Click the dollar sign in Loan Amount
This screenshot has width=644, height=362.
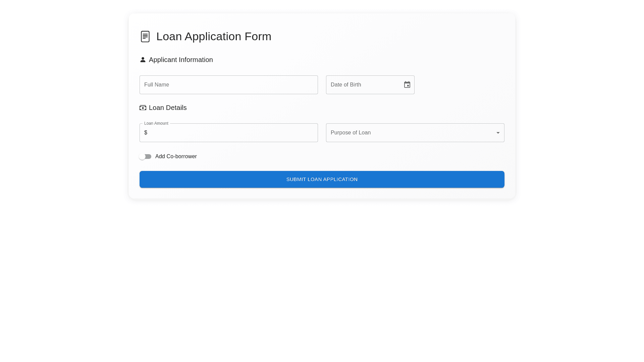146,133
